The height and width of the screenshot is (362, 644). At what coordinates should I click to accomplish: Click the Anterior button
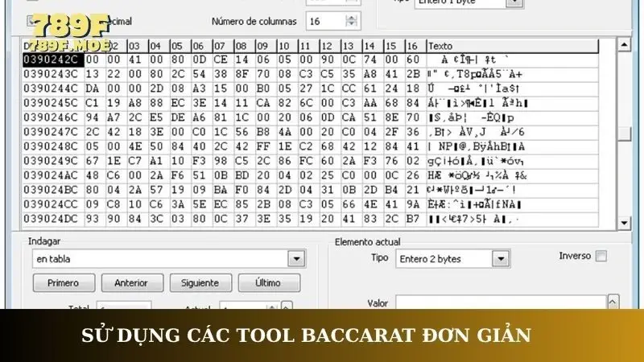coord(130,283)
